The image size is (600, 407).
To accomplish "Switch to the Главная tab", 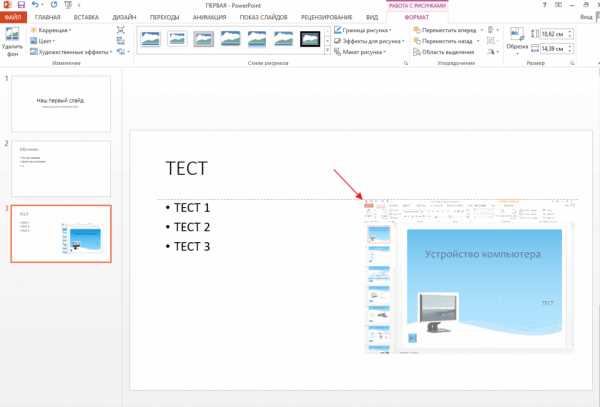I will tap(48, 17).
